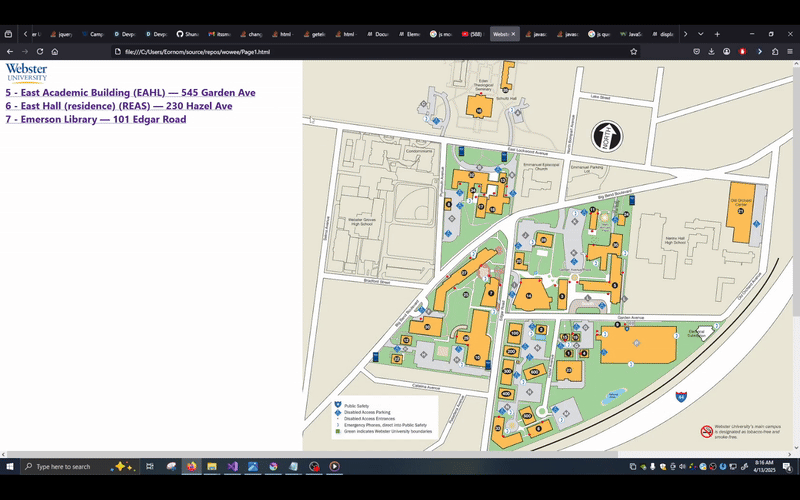Open the Firefox View icon at tab strip start
This screenshot has height=500, width=800.
[x=8, y=34]
